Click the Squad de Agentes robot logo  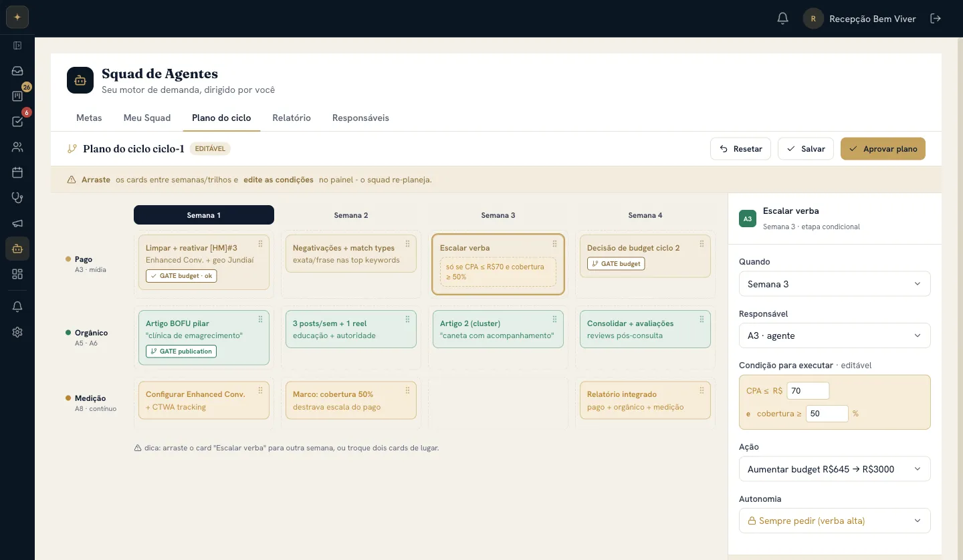[80, 80]
